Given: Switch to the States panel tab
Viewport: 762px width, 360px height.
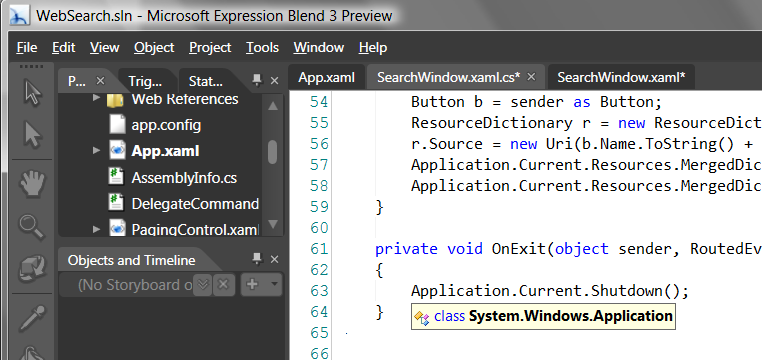Looking at the screenshot, I should pyautogui.click(x=206, y=81).
